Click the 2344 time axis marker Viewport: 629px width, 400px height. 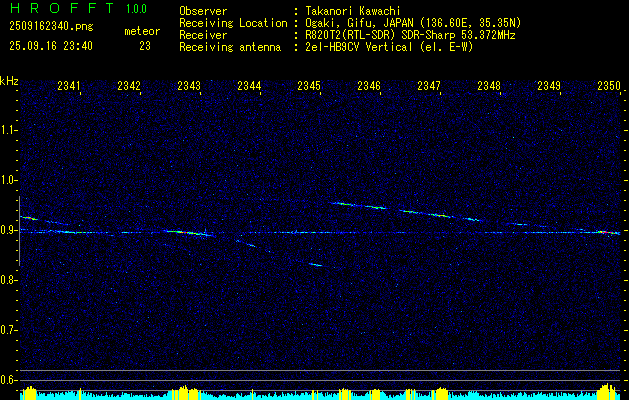coord(249,86)
